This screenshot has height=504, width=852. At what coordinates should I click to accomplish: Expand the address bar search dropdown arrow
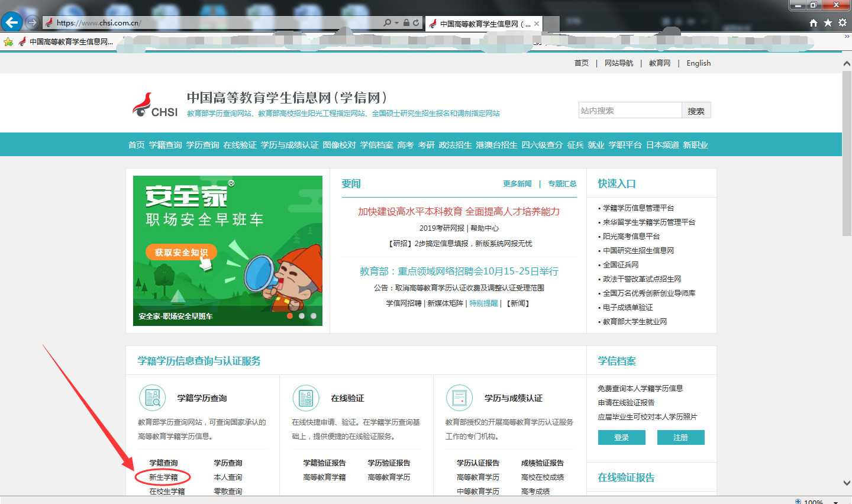(x=396, y=23)
